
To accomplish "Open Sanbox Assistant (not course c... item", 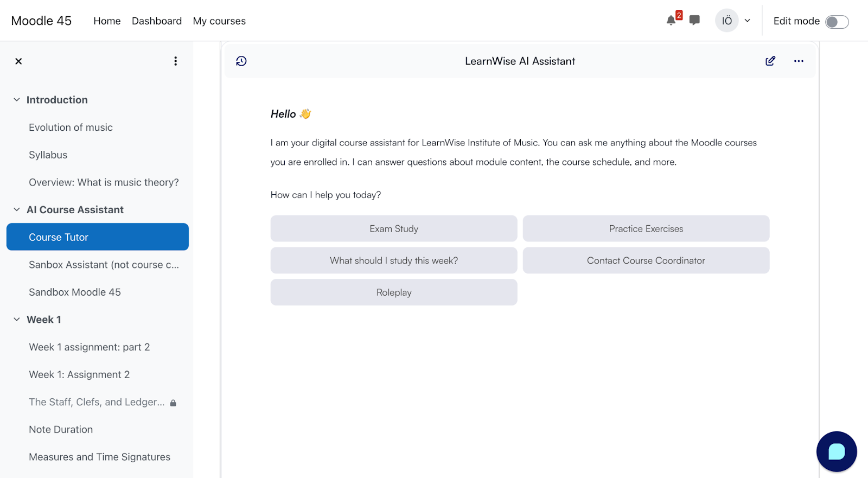I will (x=104, y=265).
